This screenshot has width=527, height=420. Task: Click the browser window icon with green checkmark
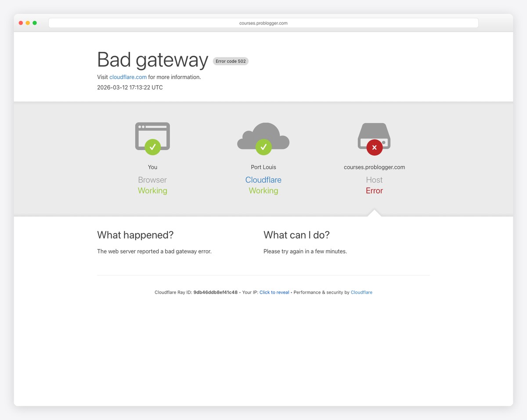[152, 138]
